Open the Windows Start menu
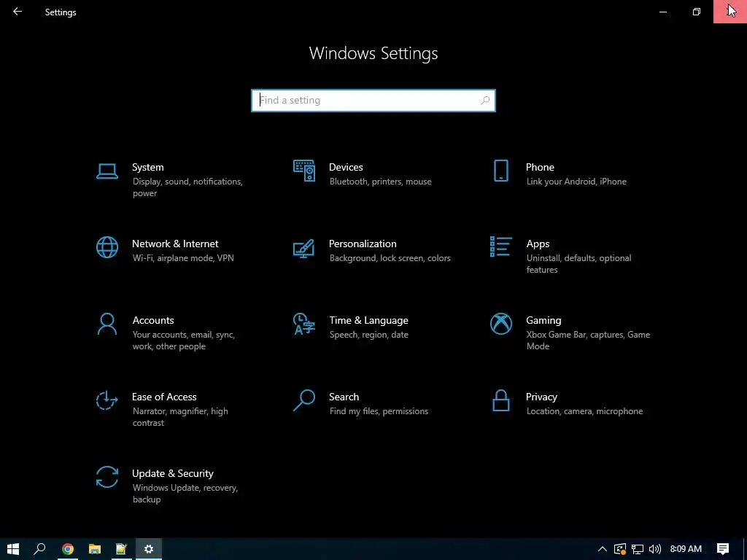Viewport: 747px width, 560px height. [13, 549]
